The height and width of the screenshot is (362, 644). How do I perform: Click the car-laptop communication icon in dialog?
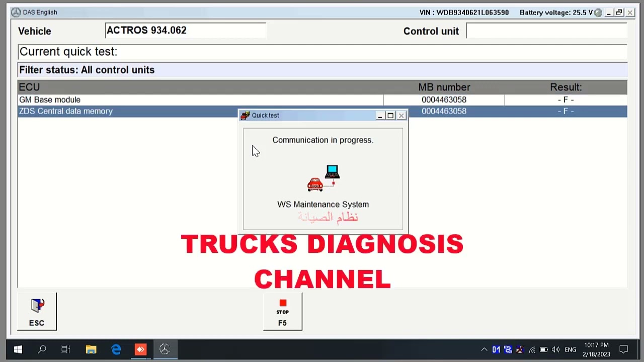[324, 178]
